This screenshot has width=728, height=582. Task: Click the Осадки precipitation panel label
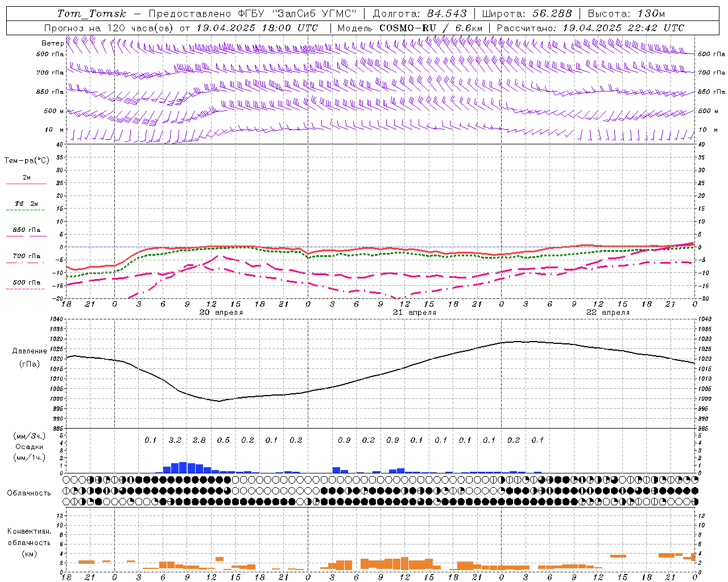tap(29, 447)
